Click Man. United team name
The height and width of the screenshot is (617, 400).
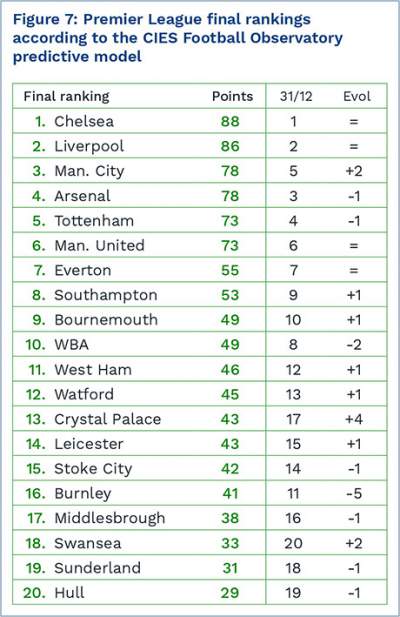(100, 246)
